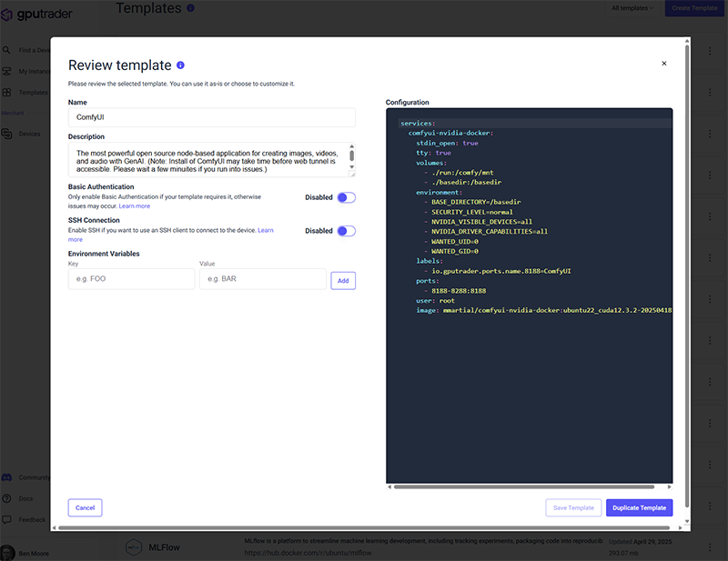Click the MLFlow template logo icon

[134, 547]
